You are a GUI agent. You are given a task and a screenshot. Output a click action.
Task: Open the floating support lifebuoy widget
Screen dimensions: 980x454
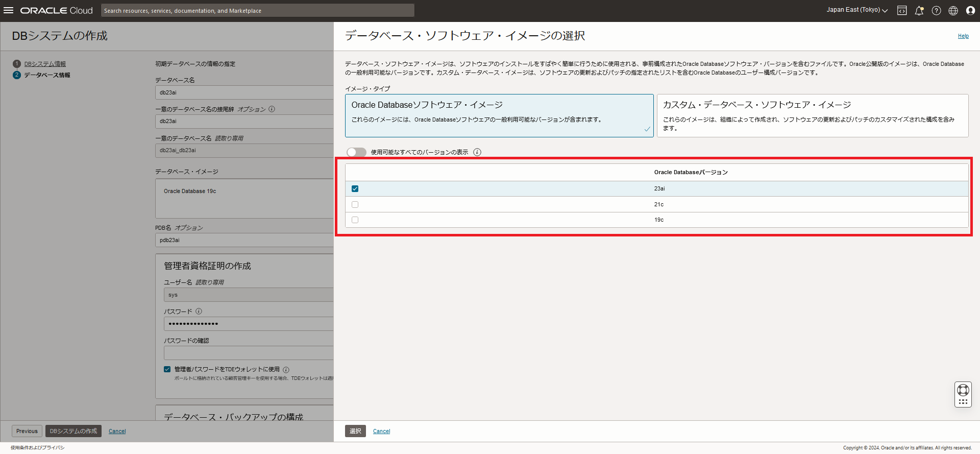pyautogui.click(x=963, y=394)
